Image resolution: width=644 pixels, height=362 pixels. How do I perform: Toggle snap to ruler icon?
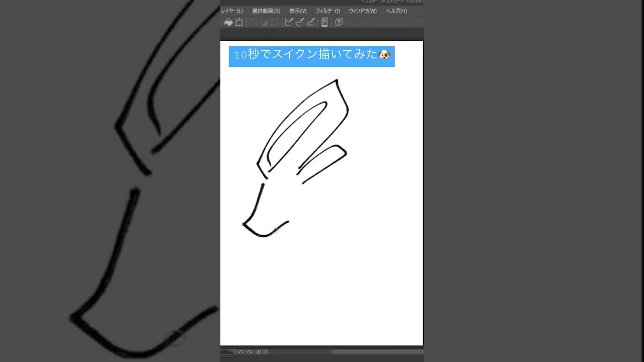tap(289, 22)
